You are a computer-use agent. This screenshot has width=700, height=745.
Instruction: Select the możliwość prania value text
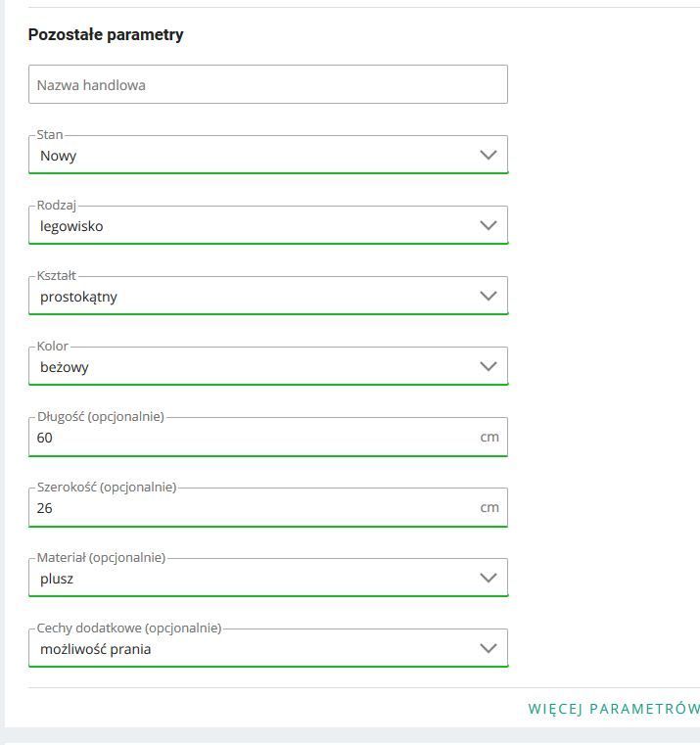point(96,649)
